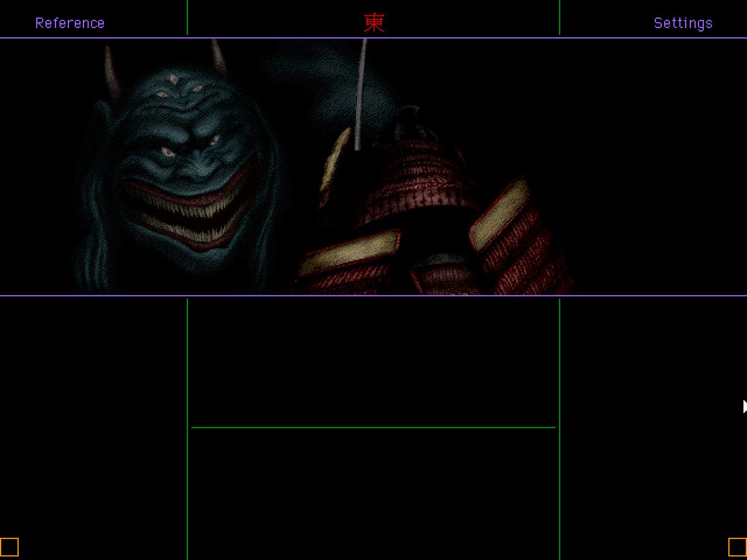Screen dimensions: 747x560
Task: Click the red kanji symbol at top center
Action: coord(374,22)
